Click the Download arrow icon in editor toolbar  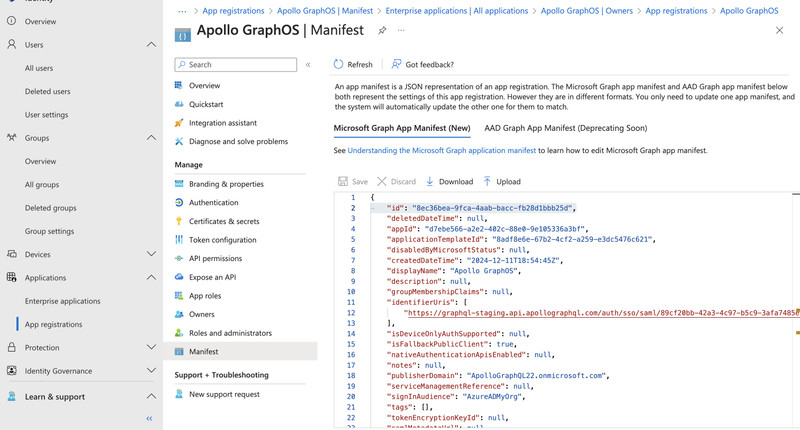(x=430, y=181)
